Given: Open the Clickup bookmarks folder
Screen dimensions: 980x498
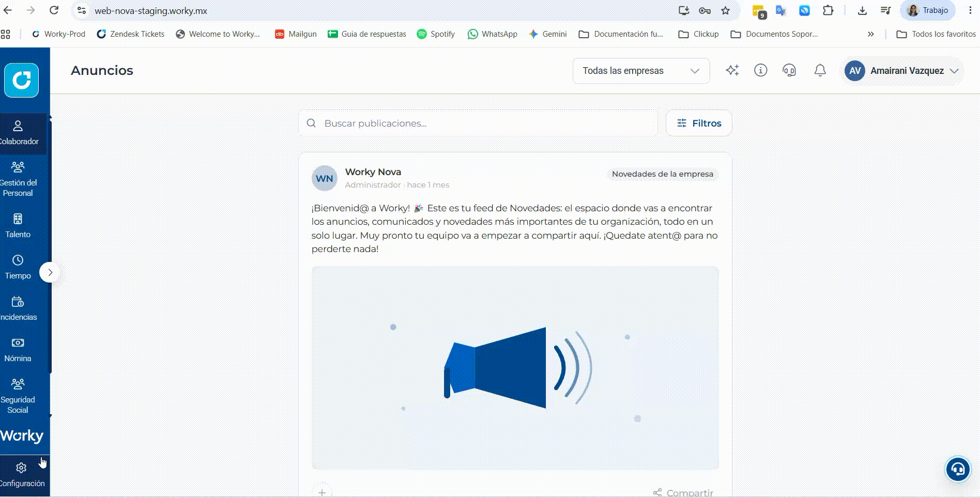Looking at the screenshot, I should point(698,34).
